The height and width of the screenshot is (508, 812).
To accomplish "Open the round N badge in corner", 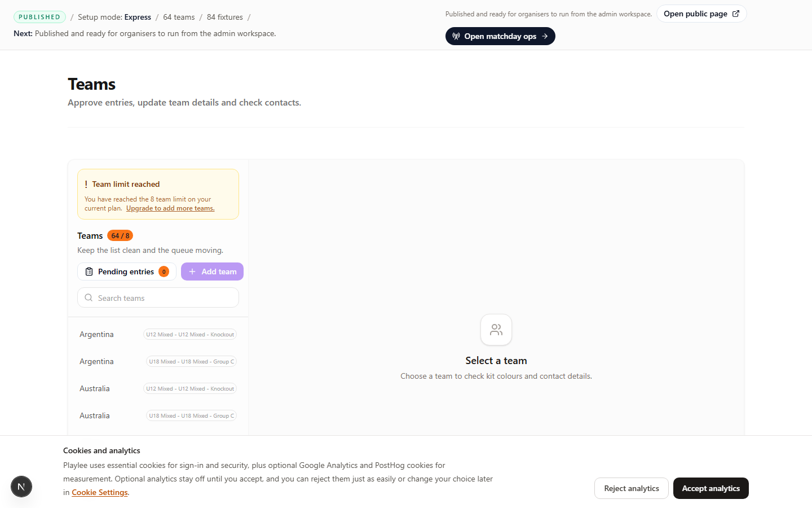I will point(21,487).
